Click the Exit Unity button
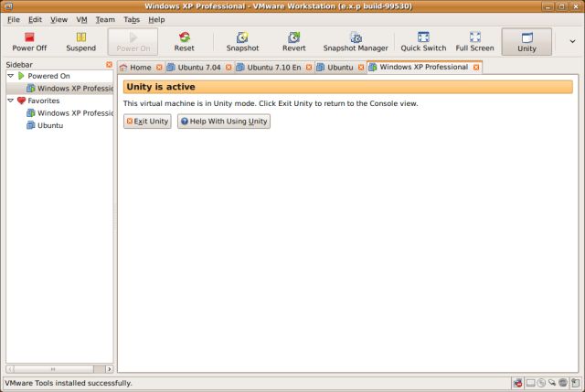 click(x=147, y=122)
